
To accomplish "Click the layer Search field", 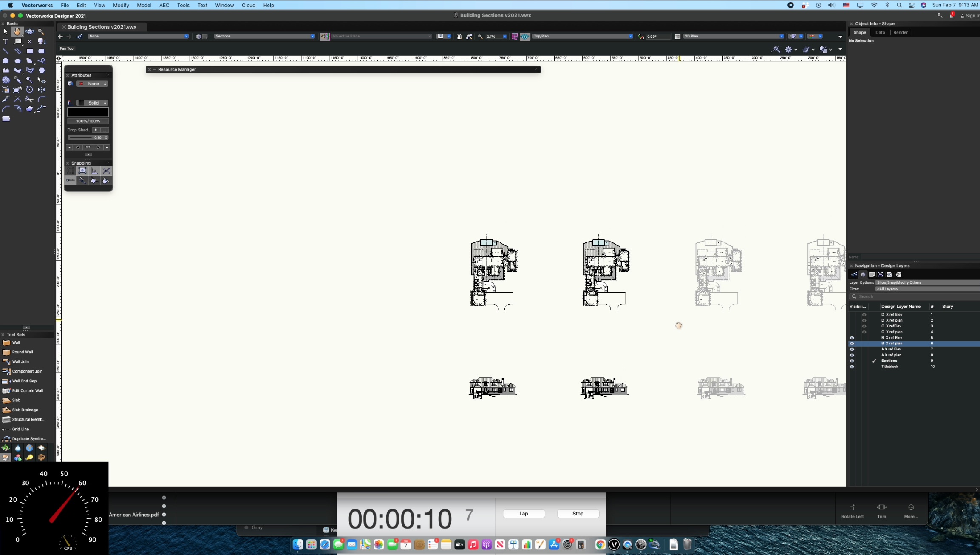I will [x=914, y=296].
